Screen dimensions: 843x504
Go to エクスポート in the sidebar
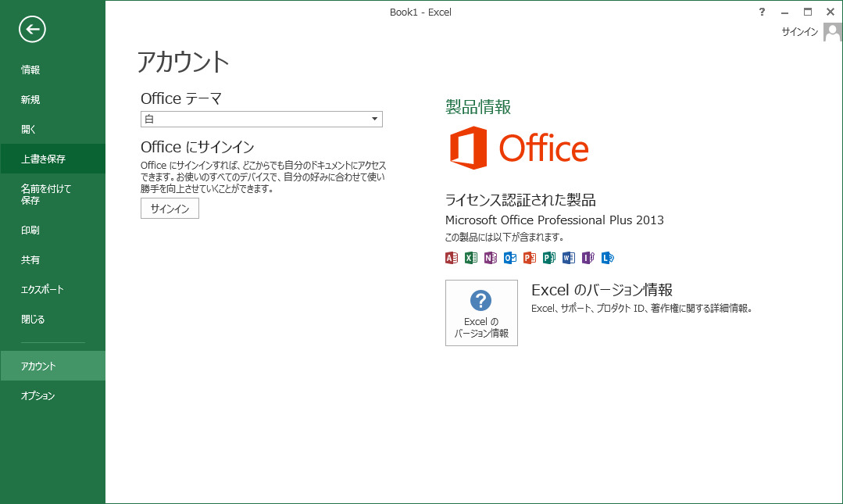42,289
